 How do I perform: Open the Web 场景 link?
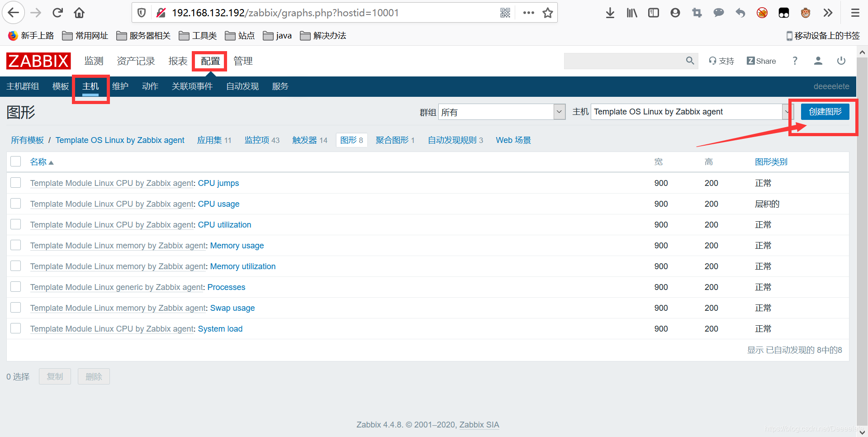(x=513, y=140)
